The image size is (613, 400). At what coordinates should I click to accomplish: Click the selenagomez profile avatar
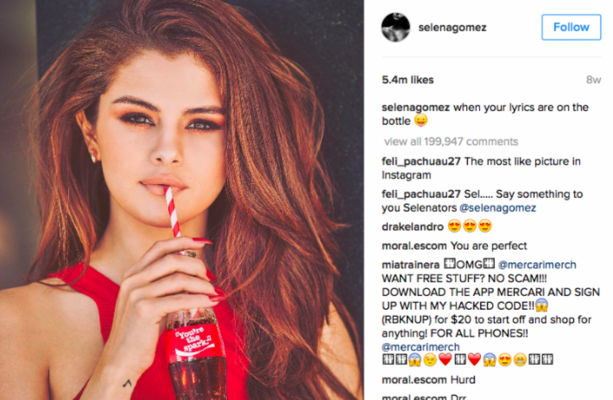pyautogui.click(x=396, y=27)
